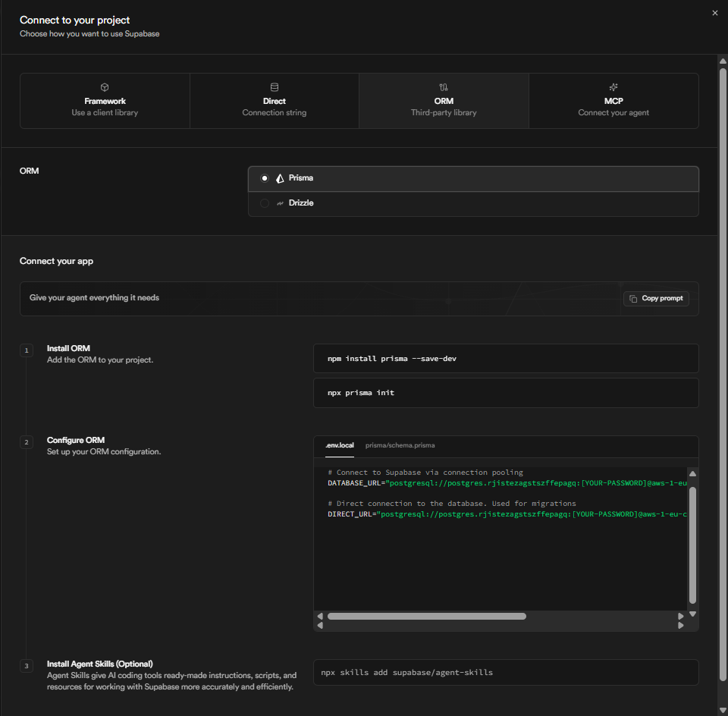This screenshot has height=716, width=728.
Task: Click code block vertical scroll-up arrow
Action: pyautogui.click(x=692, y=473)
